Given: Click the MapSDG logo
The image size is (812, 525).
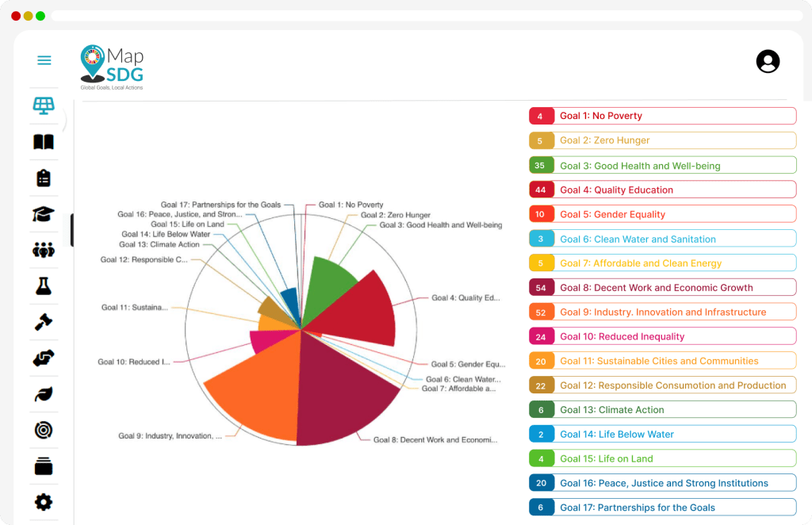Looking at the screenshot, I should click(x=112, y=67).
